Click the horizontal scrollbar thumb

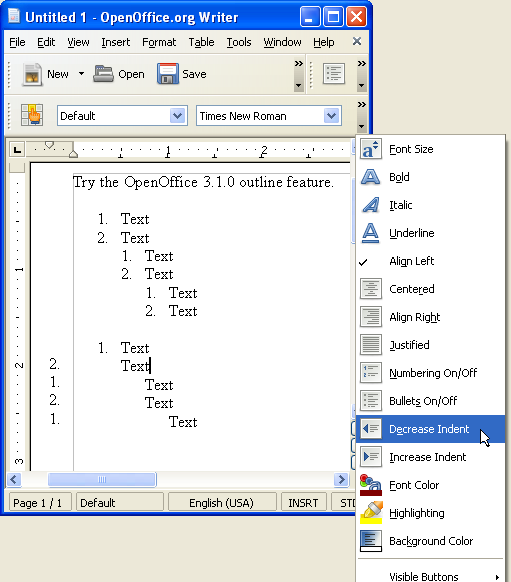102,479
